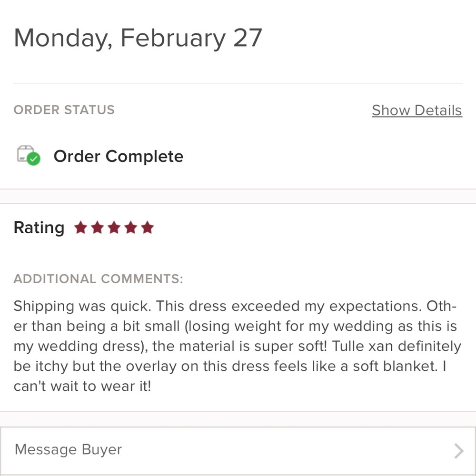Click the green checkmark badge
476x476 pixels.
(34, 159)
